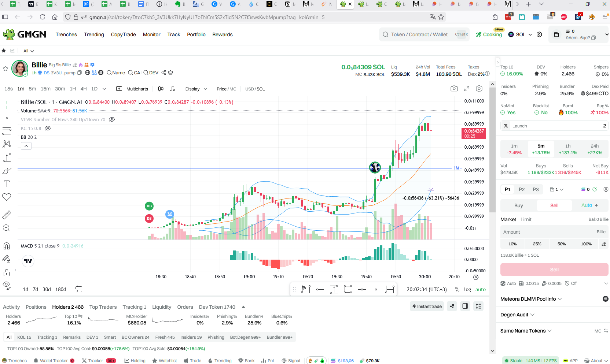Open Portfolio from top navigation
610x364 pixels.
click(x=196, y=34)
